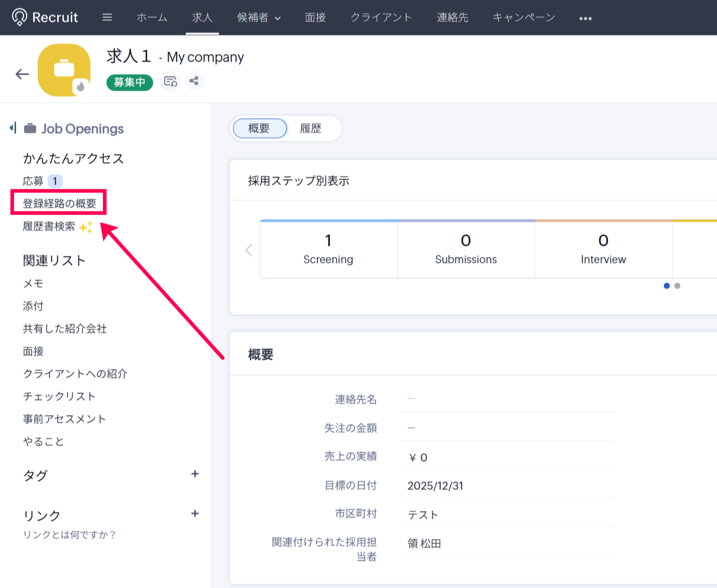
Task: Click the 募集中 status badge
Action: click(130, 82)
